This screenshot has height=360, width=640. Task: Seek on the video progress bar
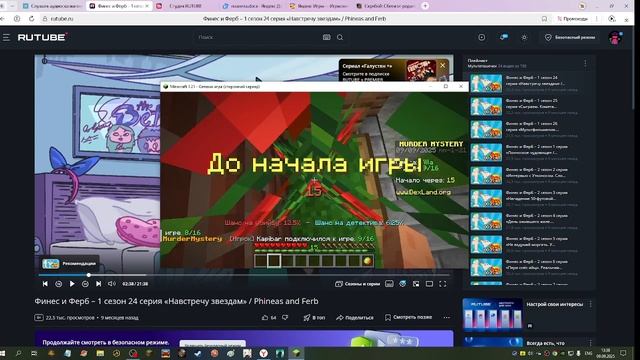pyautogui.click(x=244, y=275)
